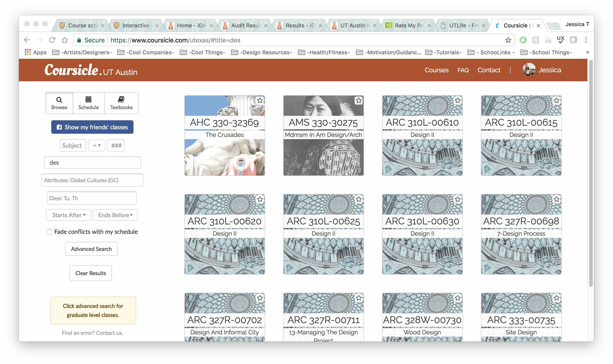The width and height of the screenshot is (613, 364).
Task: Click the Days Tu, Th field
Action: coord(91,198)
